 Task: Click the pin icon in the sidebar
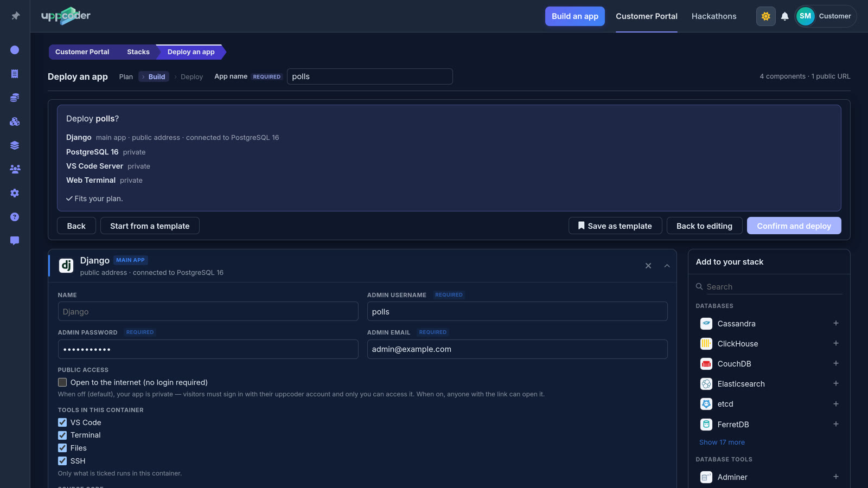point(15,16)
